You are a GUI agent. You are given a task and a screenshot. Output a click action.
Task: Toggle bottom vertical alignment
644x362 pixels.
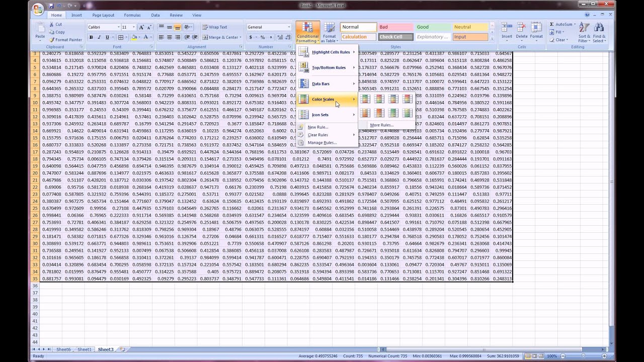(x=178, y=27)
